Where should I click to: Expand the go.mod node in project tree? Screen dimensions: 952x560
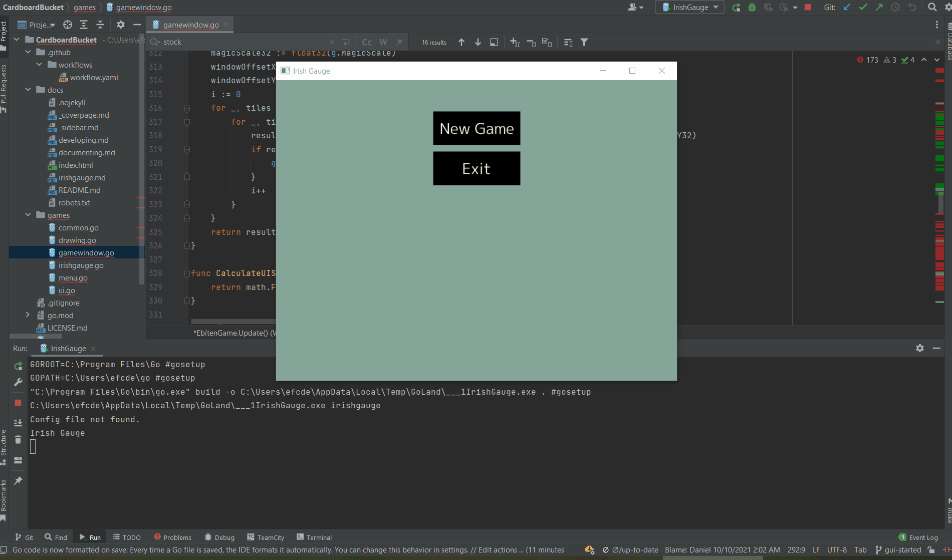point(28,315)
